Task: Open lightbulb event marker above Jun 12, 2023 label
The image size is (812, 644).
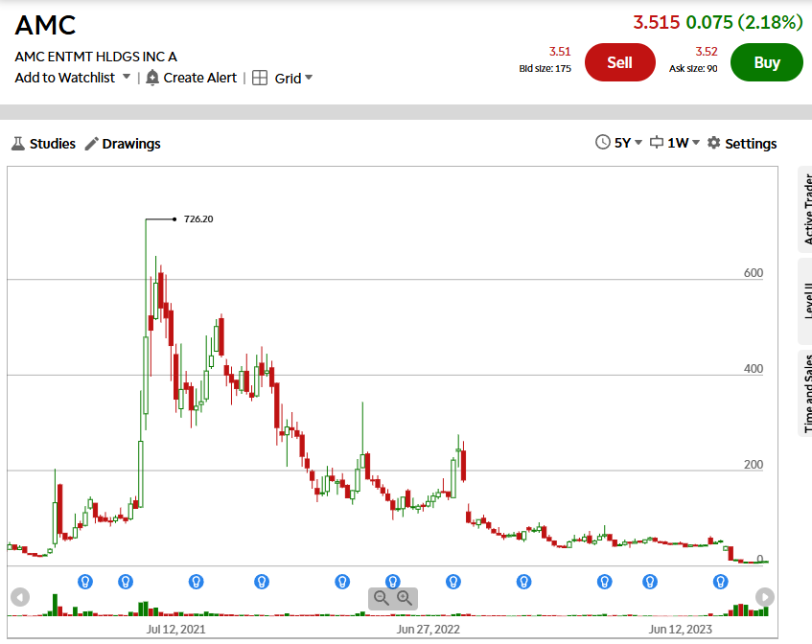Action: pos(650,582)
